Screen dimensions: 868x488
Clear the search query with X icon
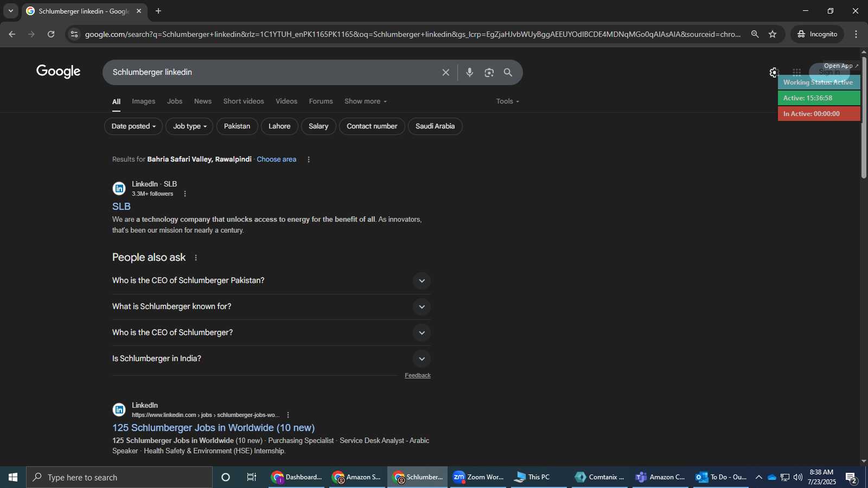[x=446, y=72]
